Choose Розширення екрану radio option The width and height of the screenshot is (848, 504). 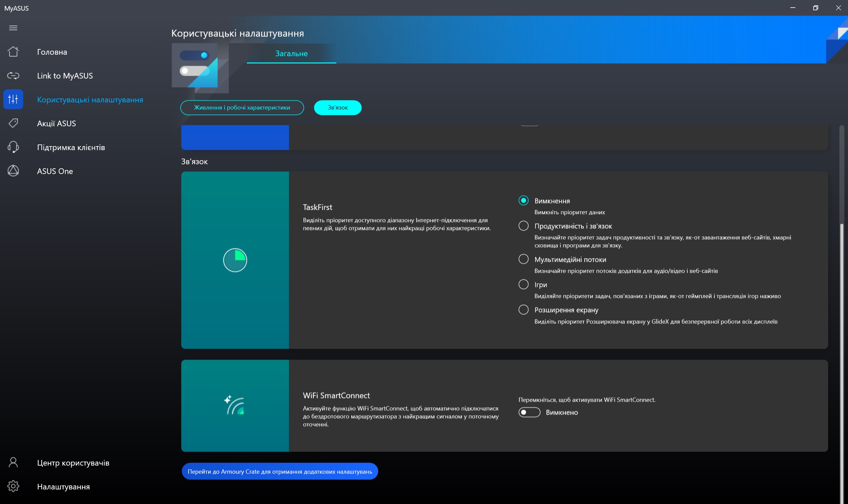pos(523,310)
